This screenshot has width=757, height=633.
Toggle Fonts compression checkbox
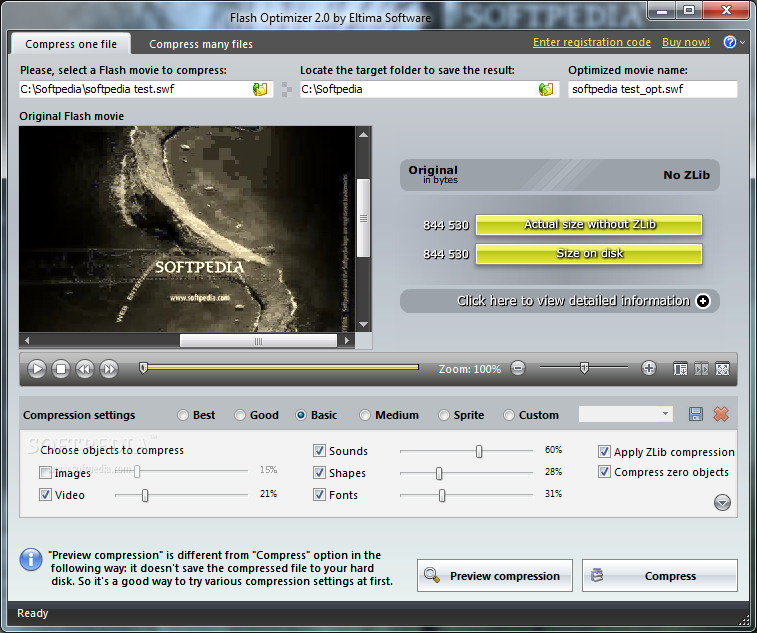(319, 494)
